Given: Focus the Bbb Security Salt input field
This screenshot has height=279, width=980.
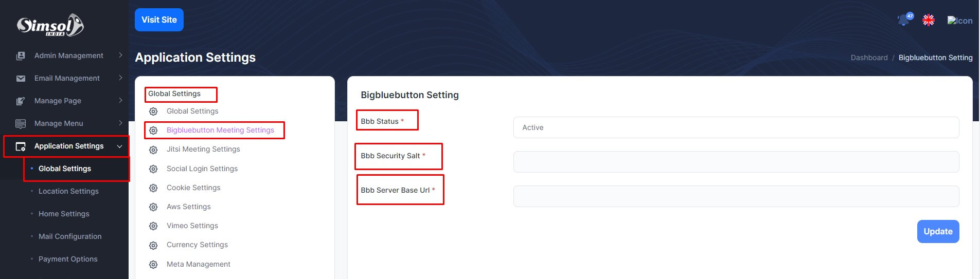Looking at the screenshot, I should coord(736,162).
